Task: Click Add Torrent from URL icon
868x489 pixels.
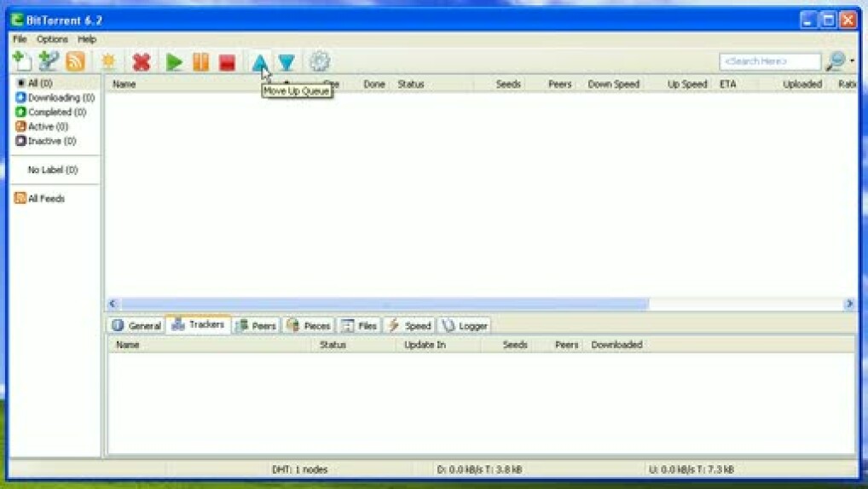Action: click(49, 61)
